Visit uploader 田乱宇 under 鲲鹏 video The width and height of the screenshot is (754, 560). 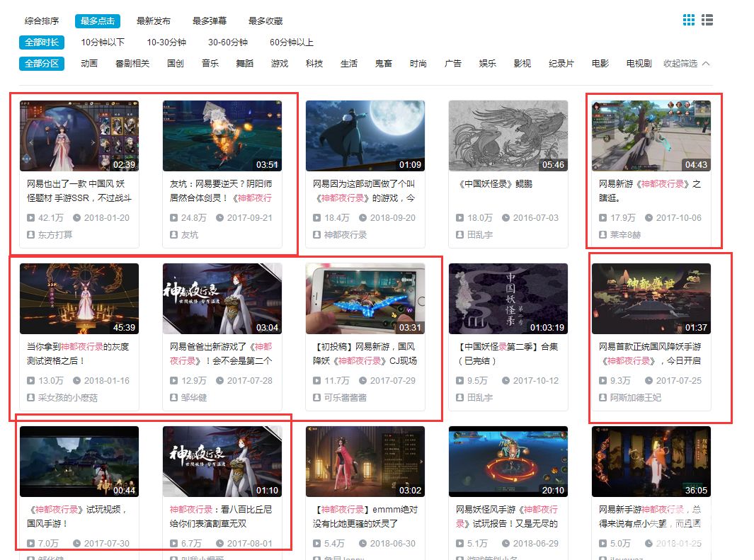point(474,234)
